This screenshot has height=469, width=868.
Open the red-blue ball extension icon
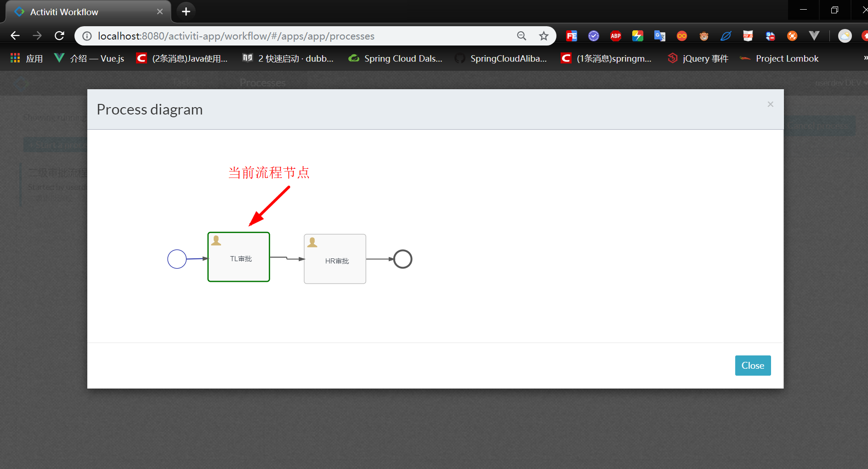770,36
